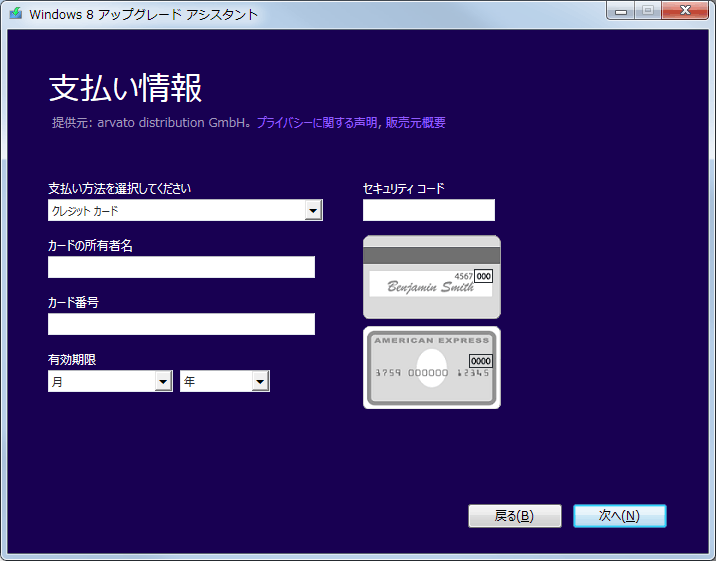Click the American Express sample card image
The width and height of the screenshot is (716, 561).
point(432,367)
